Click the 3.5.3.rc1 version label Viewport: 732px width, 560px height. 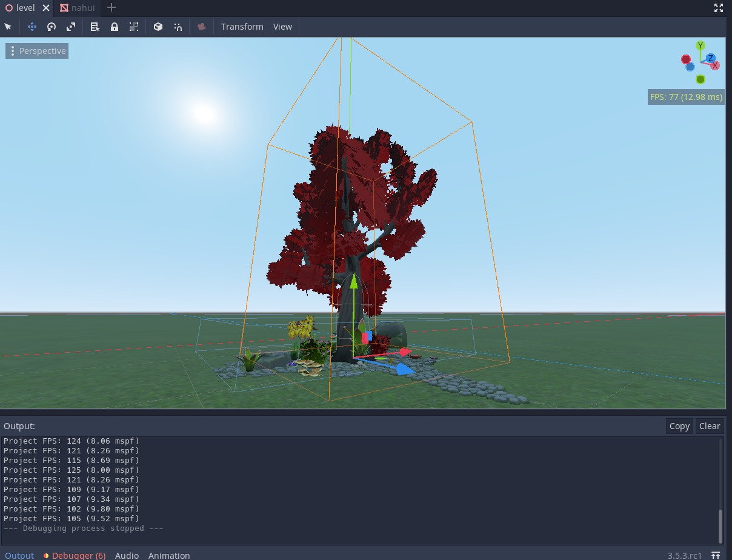(x=685, y=555)
